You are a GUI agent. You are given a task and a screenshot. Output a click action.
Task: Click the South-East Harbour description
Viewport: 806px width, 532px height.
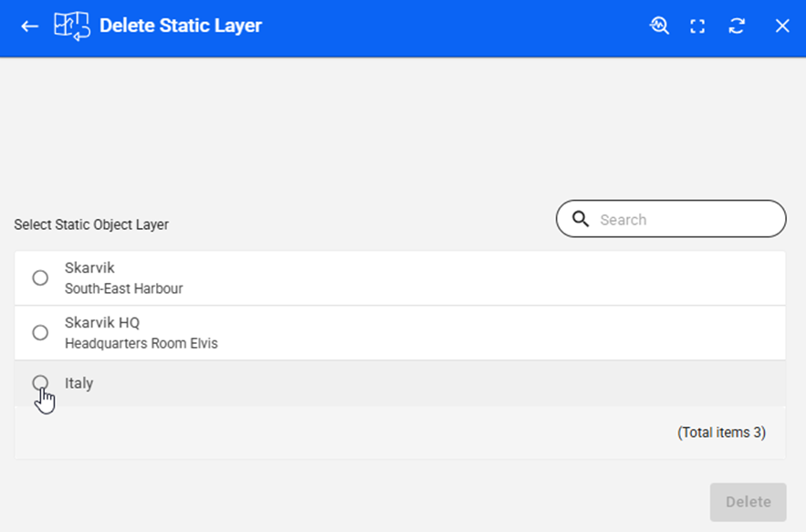123,288
